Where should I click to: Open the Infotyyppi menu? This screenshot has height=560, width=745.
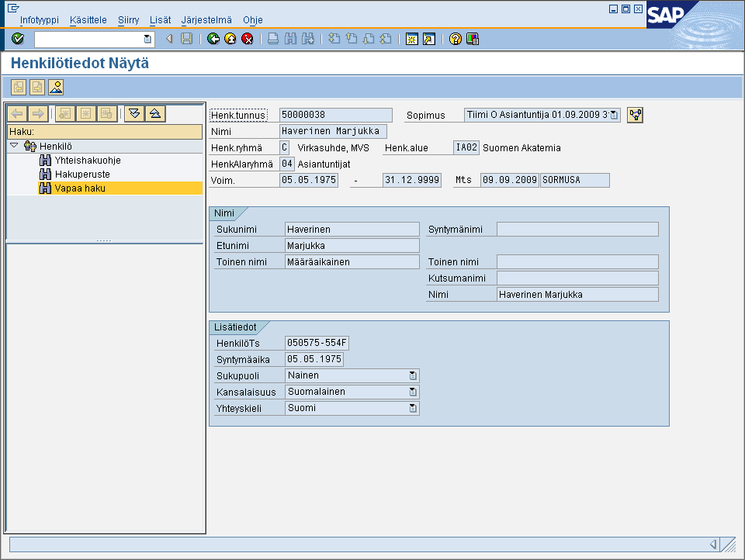click(x=40, y=20)
